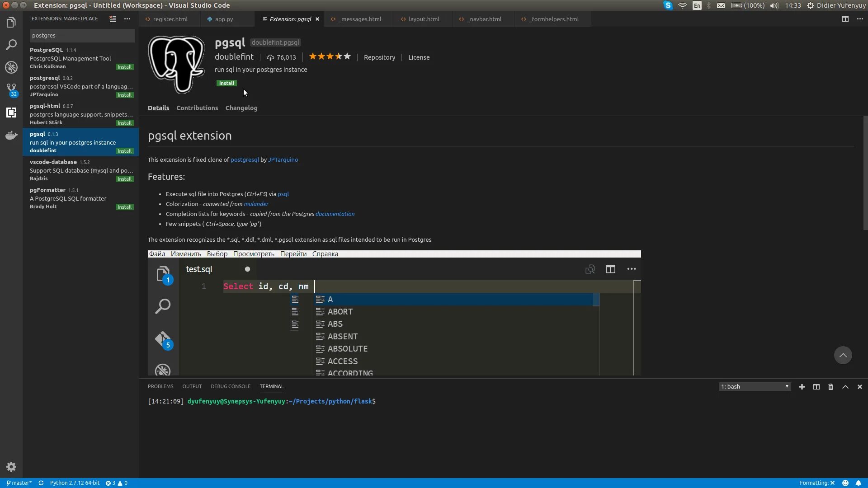868x488 pixels.
Task: Switch to the Contributions tab
Action: [x=197, y=108]
